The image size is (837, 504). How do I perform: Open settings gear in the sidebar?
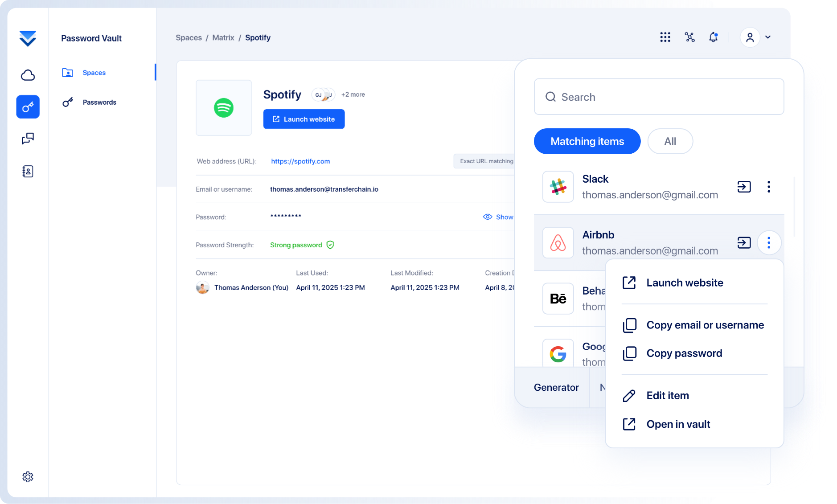(28, 477)
